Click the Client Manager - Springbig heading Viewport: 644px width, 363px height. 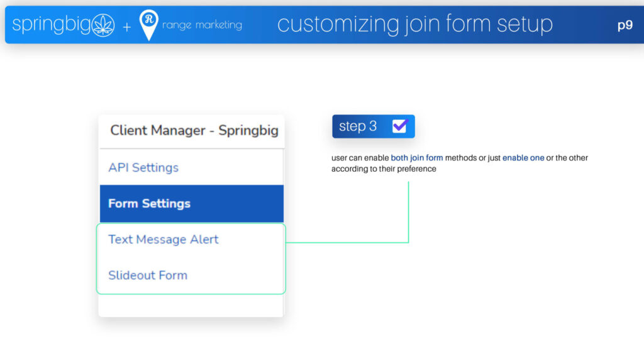click(194, 131)
